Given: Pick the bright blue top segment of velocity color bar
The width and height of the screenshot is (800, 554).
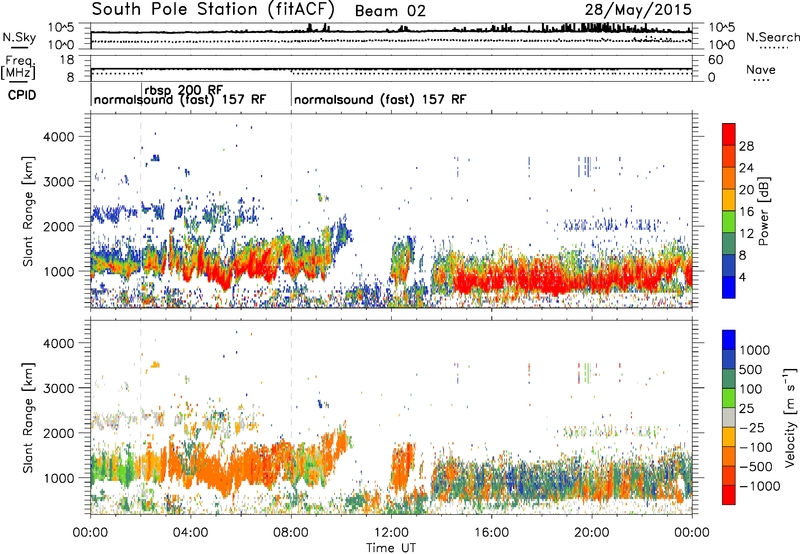Looking at the screenshot, I should tap(729, 340).
